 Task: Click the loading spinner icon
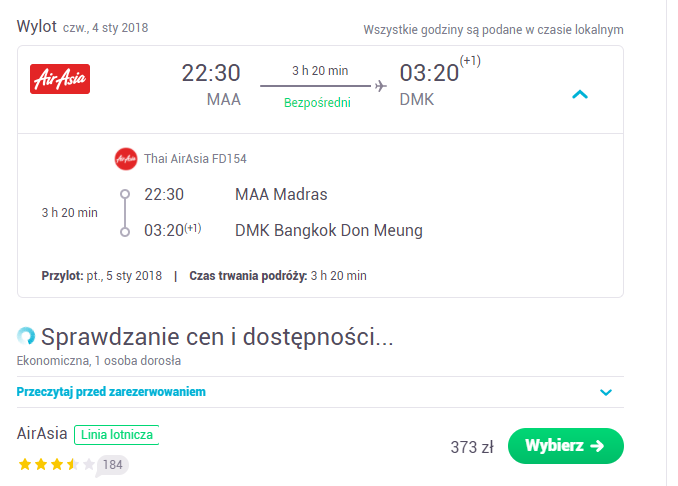click(26, 336)
